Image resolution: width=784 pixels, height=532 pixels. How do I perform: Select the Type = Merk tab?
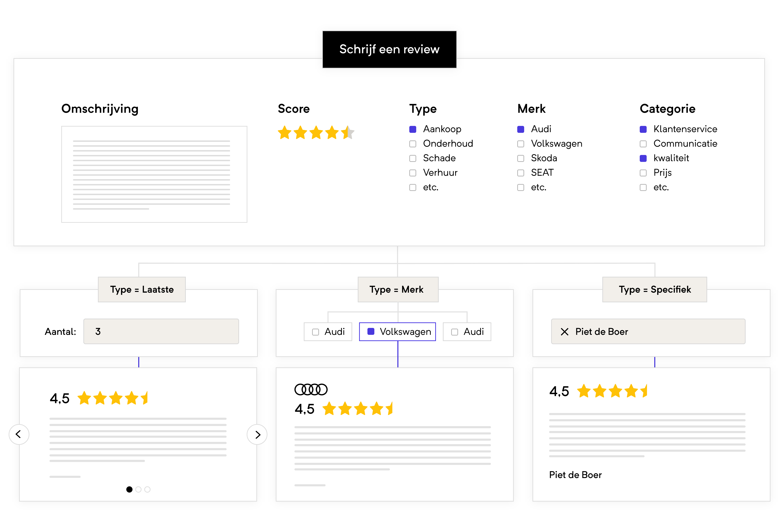click(398, 290)
